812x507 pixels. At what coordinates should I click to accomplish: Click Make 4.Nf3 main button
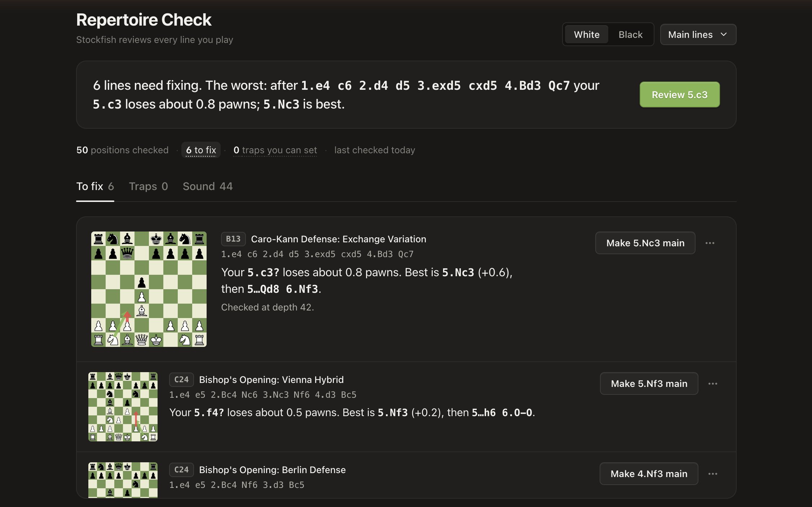649,474
